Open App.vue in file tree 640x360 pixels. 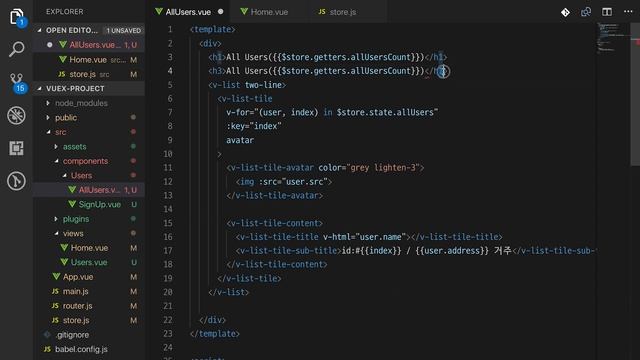pos(89,277)
